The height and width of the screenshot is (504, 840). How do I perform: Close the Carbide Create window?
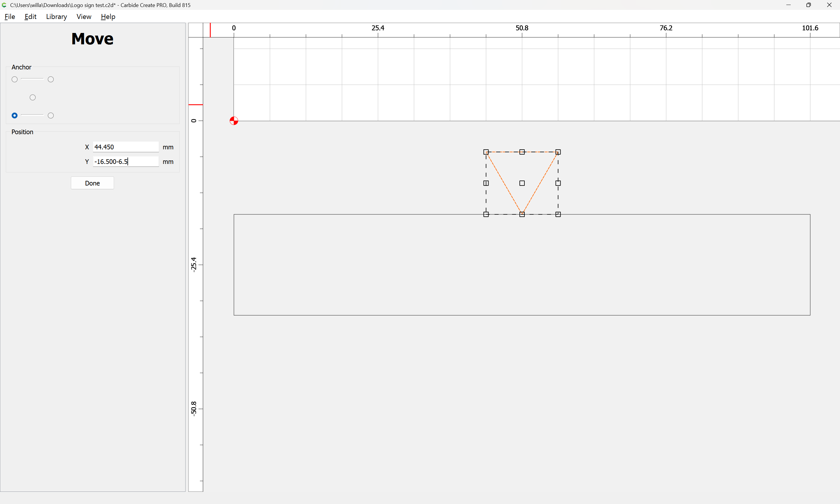coord(829,5)
